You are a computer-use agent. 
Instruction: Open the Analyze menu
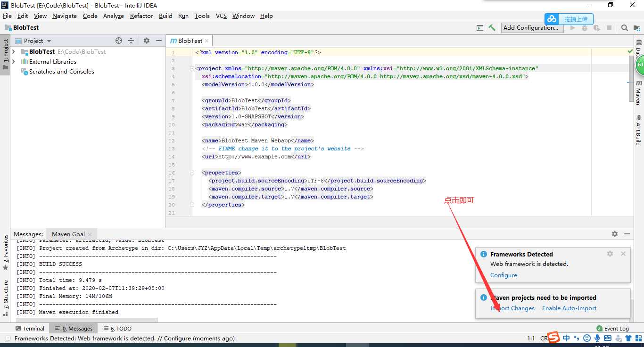tap(113, 16)
